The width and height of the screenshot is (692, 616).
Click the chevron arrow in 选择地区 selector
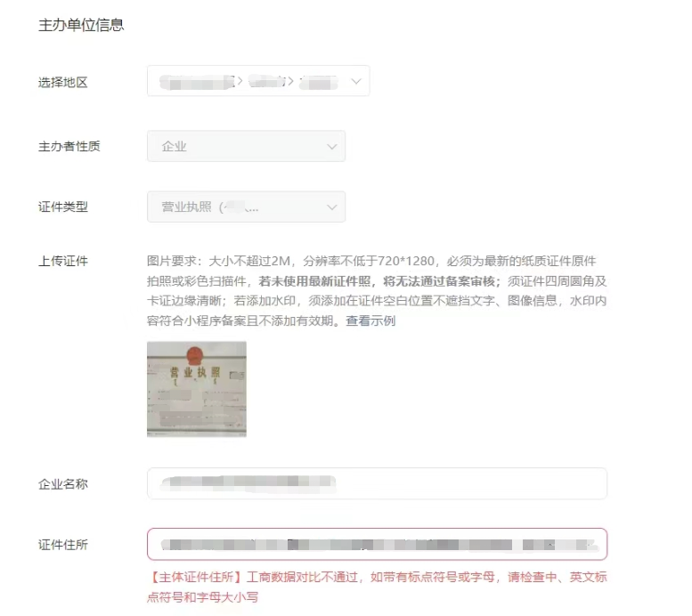(x=355, y=81)
